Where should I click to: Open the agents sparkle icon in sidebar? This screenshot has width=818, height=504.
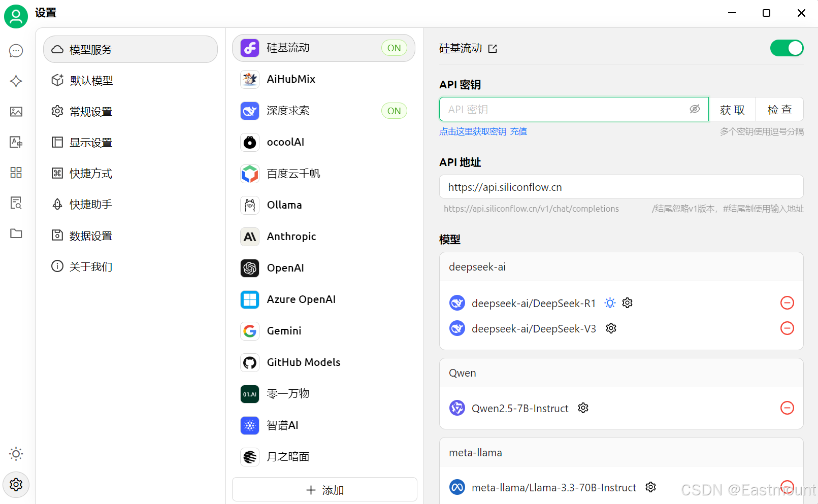click(x=16, y=81)
